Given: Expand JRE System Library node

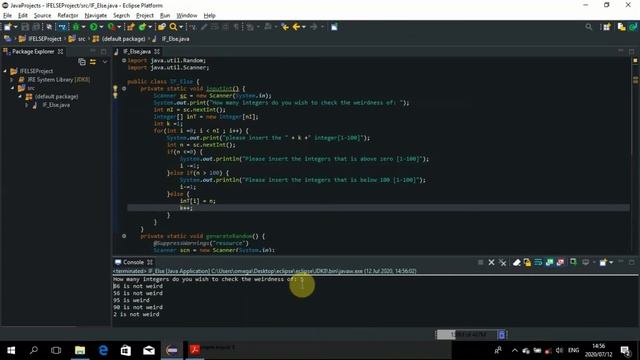Looking at the screenshot, I should pos(12,80).
